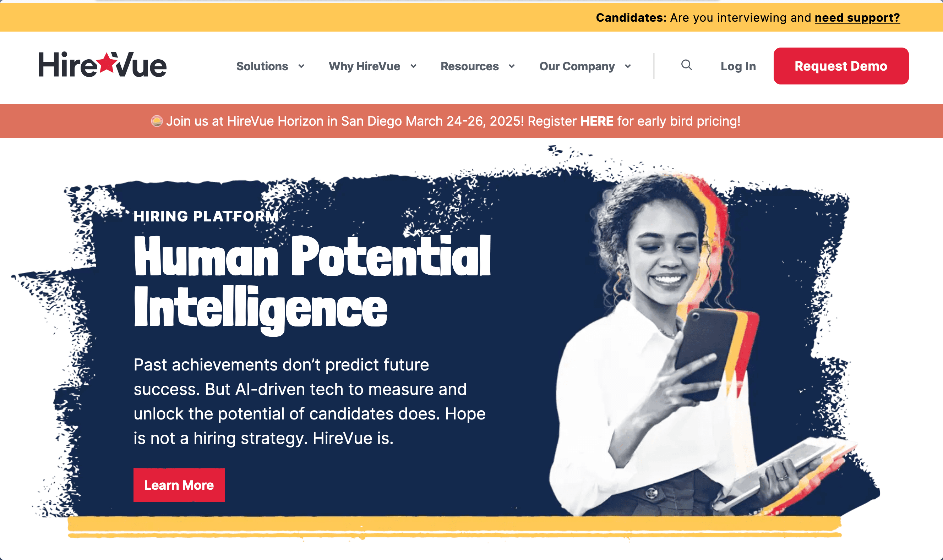
Task: Click the HIRING PLATFORM label text
Action: [x=206, y=216]
